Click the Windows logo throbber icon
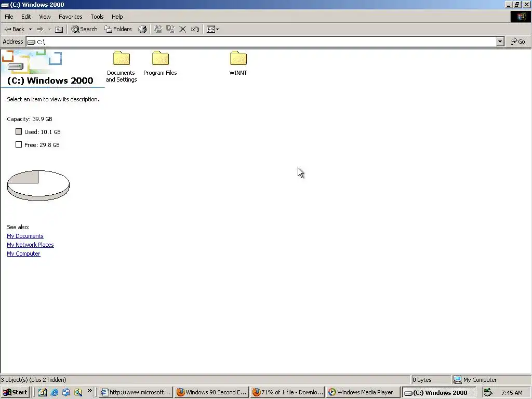The height and width of the screenshot is (399, 532). [x=521, y=17]
